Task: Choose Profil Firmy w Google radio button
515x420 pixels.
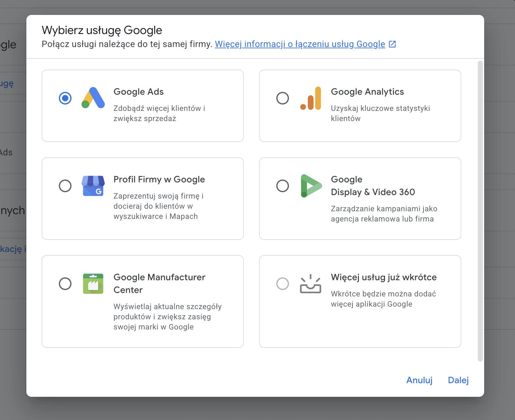Action: 65,186
